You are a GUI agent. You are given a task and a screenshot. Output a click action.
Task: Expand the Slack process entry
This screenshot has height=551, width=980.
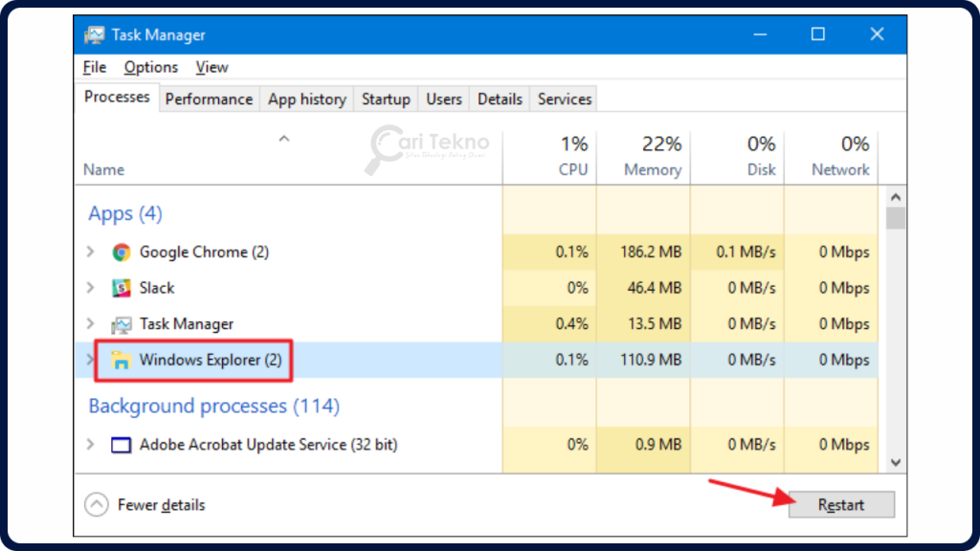tap(89, 288)
